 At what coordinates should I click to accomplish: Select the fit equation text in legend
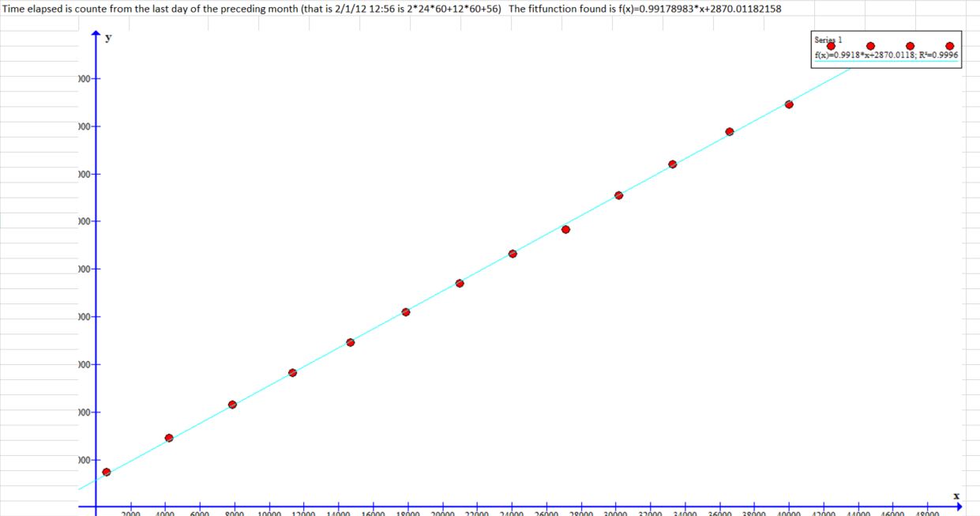(x=886, y=55)
